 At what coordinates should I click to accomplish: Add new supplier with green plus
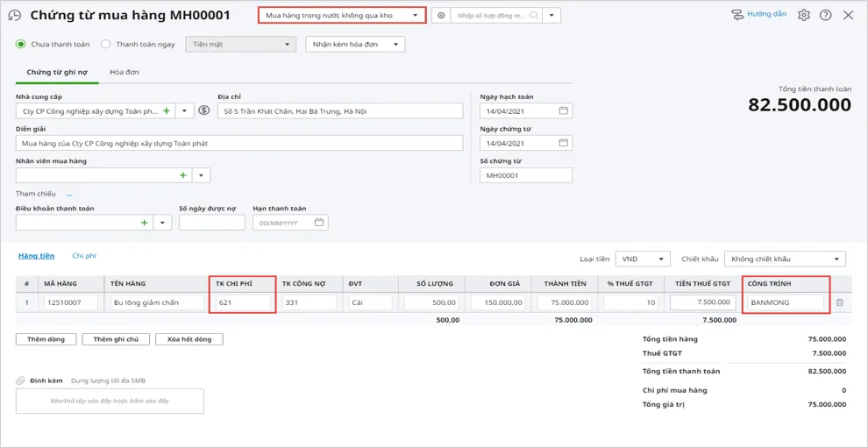[167, 111]
